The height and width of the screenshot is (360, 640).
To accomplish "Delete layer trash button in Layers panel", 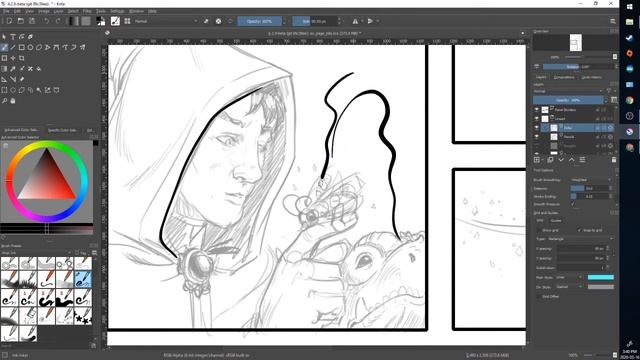I will pyautogui.click(x=613, y=160).
